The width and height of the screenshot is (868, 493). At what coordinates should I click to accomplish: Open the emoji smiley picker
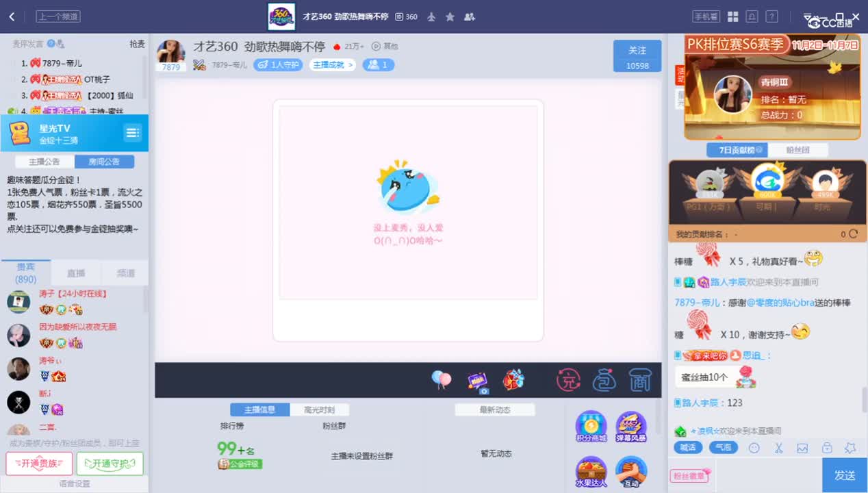[x=754, y=448]
